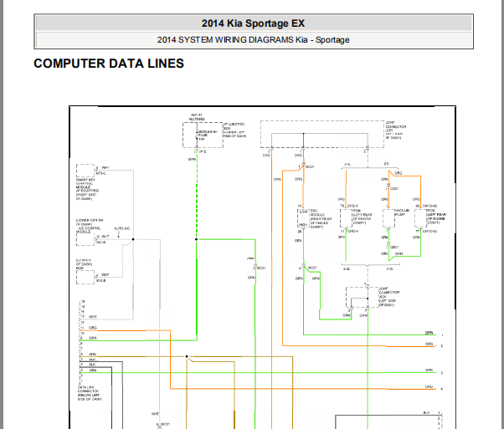The image size is (504, 429).
Task: Click the "AUTO A/C" label
Action: tap(122, 228)
